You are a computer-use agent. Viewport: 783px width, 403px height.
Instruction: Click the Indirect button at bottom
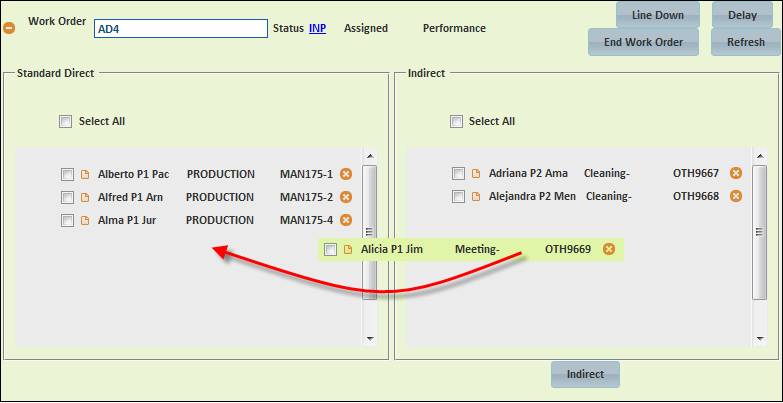585,375
